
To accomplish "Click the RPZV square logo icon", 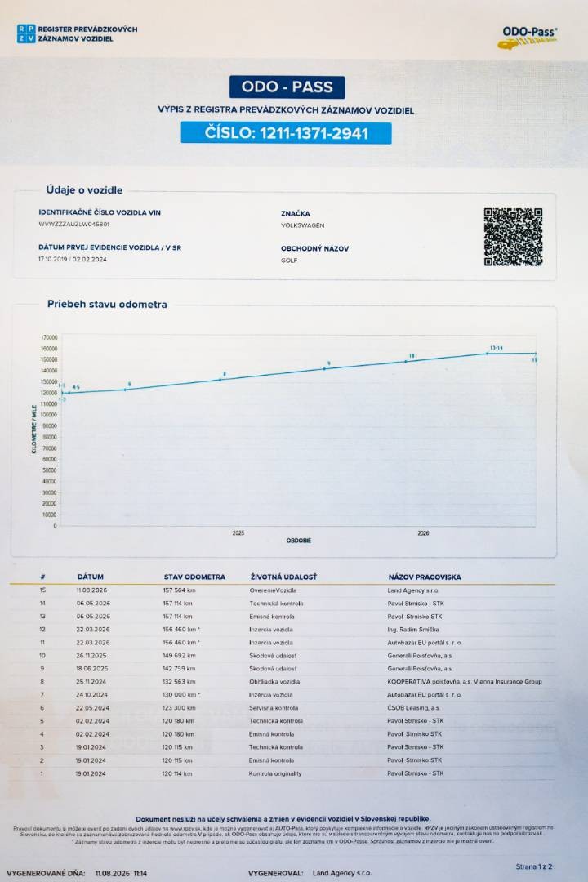I will [26, 33].
